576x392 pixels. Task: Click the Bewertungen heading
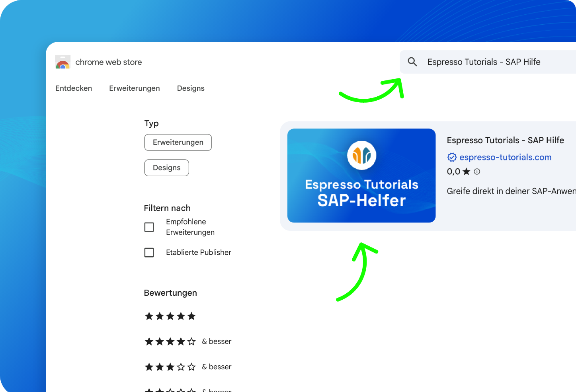click(170, 293)
